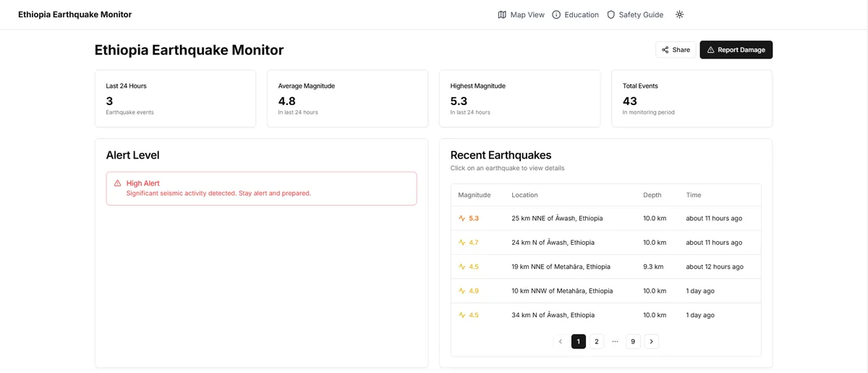Click the Location column header
Image resolution: width=868 pixels, height=373 pixels.
click(524, 195)
